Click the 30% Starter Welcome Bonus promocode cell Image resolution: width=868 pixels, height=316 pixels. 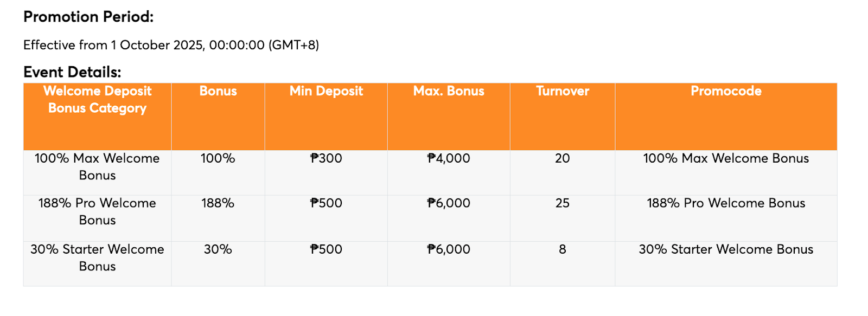726,249
